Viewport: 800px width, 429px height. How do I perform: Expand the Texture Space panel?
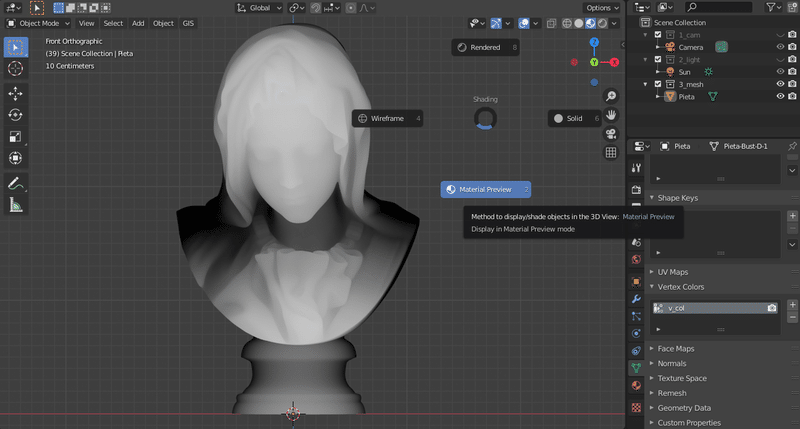click(682, 378)
